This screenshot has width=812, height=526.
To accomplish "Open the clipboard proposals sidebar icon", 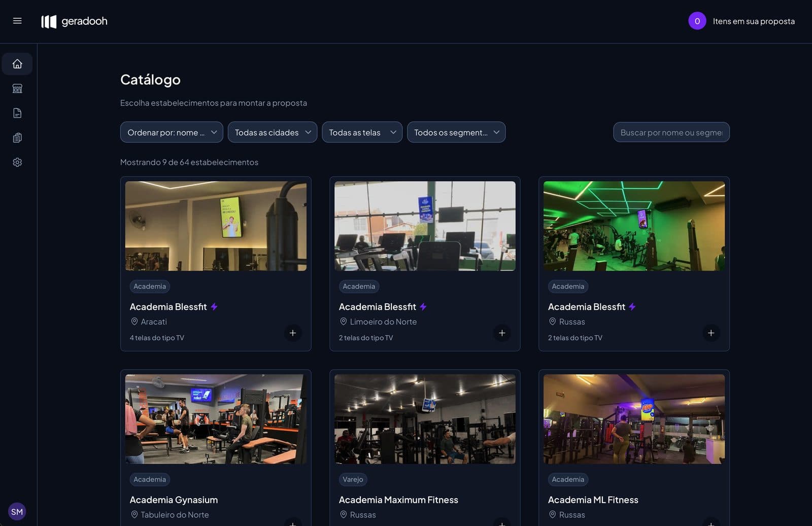I will click(x=17, y=137).
